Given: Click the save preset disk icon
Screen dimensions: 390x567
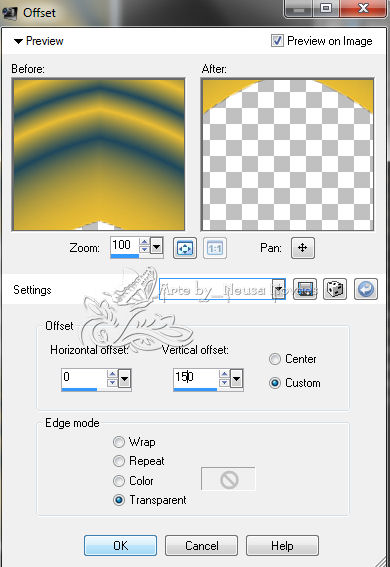Looking at the screenshot, I should (305, 289).
